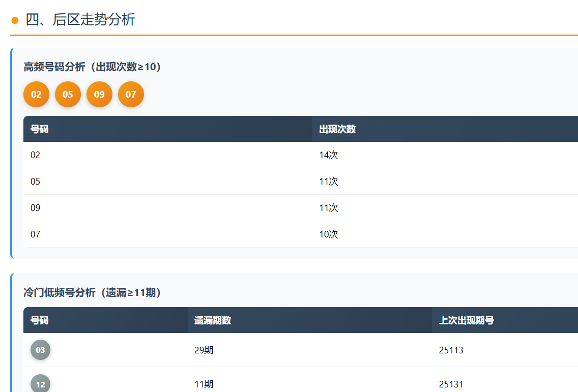Click the orange bullet beside section title
This screenshot has height=392, width=578.
pyautogui.click(x=15, y=20)
